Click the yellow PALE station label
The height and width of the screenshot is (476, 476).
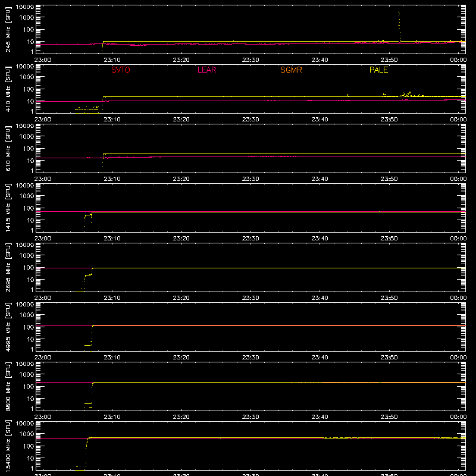pyautogui.click(x=378, y=70)
